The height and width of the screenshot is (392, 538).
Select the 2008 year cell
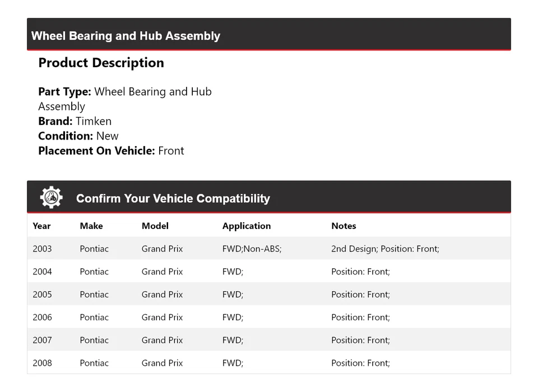pos(42,363)
